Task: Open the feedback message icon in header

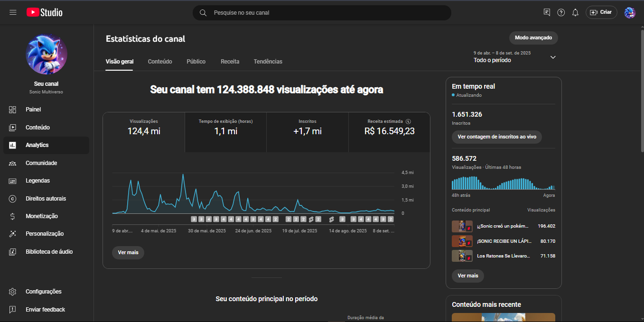Action: [547, 12]
